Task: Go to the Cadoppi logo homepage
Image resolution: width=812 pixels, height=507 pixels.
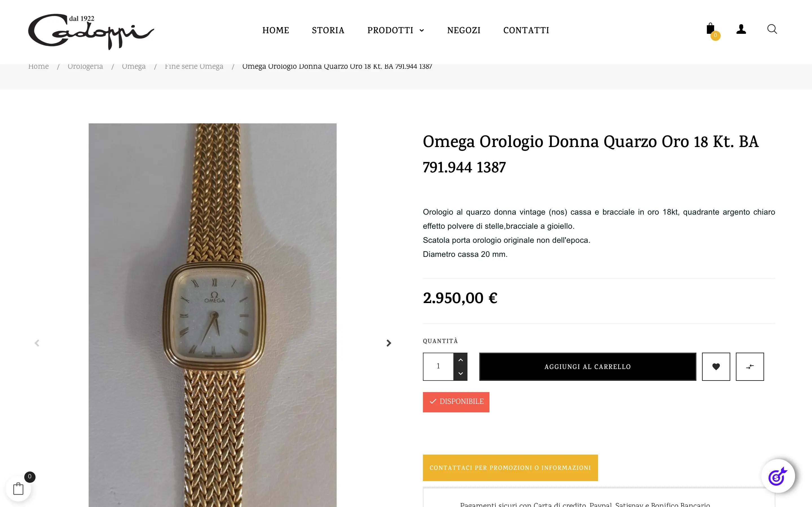Action: coord(91,32)
